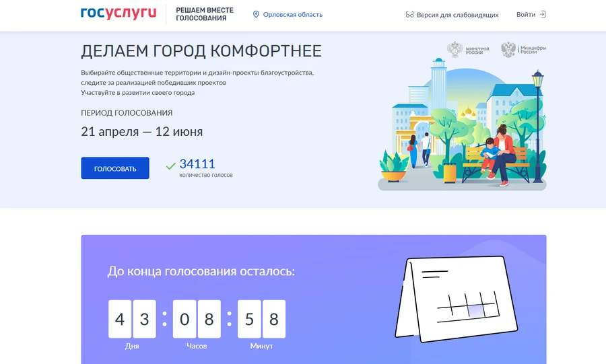This screenshot has width=606, height=364.
Task: Click the Часов countdown digits
Action: pyautogui.click(x=197, y=319)
